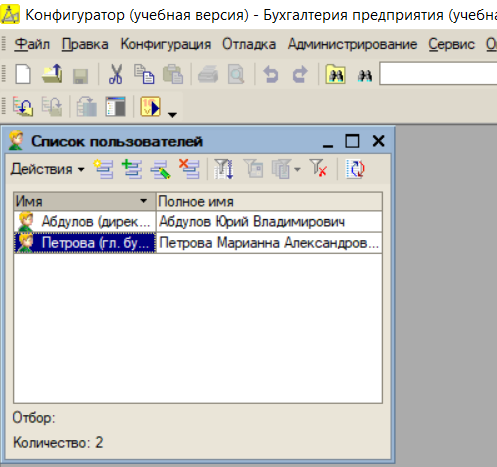Click the update database configuration icon
Image resolution: width=497 pixels, height=467 pixels.
pos(86,106)
